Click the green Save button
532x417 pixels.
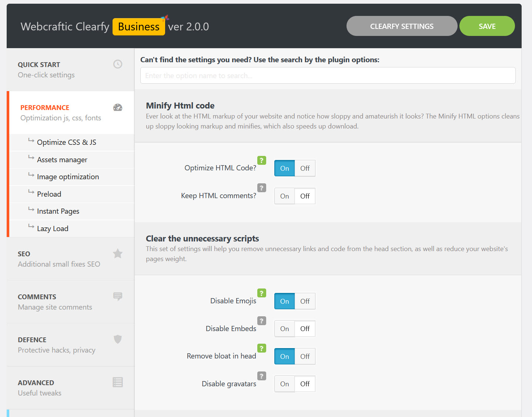click(487, 26)
